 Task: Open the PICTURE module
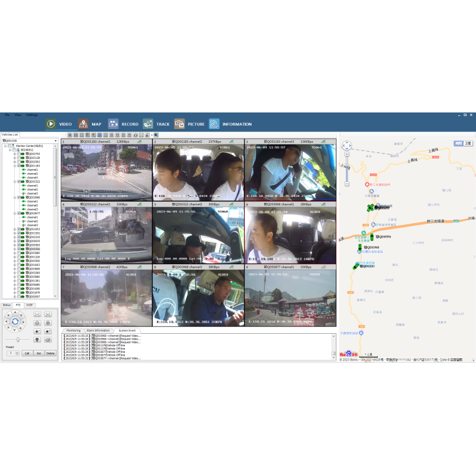189,124
